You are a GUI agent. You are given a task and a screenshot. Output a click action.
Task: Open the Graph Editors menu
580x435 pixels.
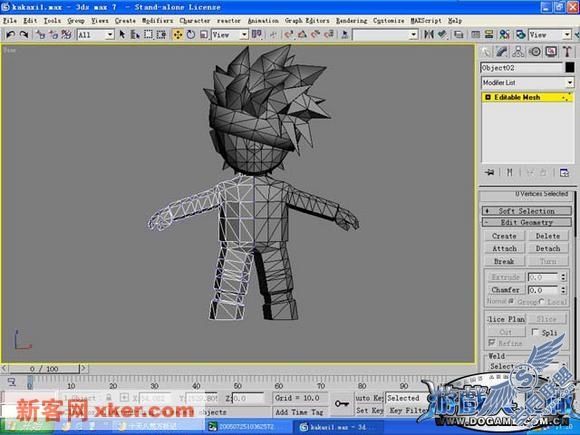click(307, 21)
